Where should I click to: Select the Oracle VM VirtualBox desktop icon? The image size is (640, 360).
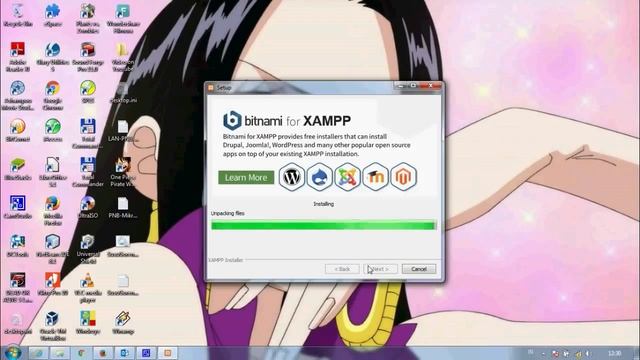click(x=53, y=326)
